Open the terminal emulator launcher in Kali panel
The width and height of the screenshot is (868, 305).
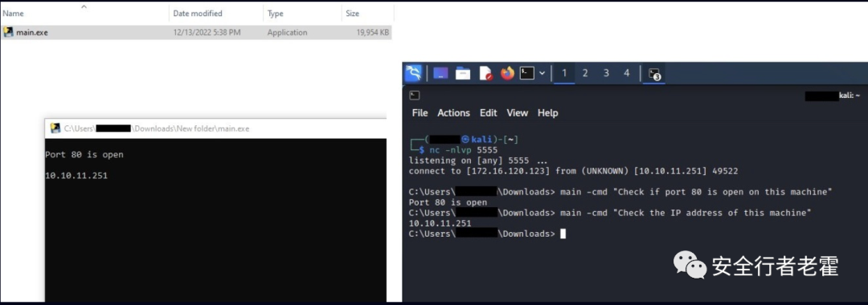coord(527,73)
